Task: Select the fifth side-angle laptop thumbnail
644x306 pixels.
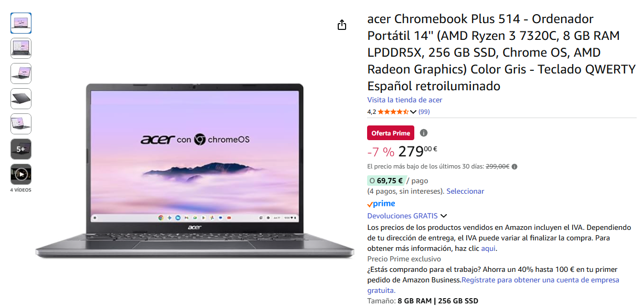Action: pyautogui.click(x=21, y=124)
